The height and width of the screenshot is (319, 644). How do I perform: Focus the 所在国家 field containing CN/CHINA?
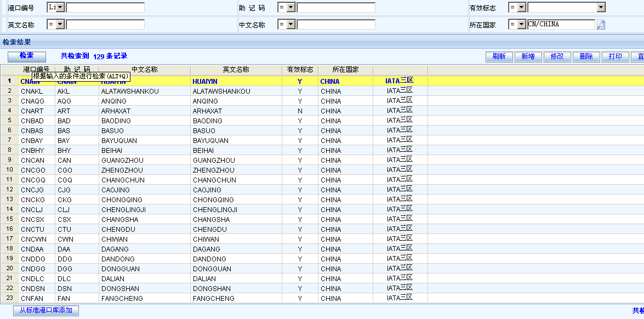coord(561,25)
